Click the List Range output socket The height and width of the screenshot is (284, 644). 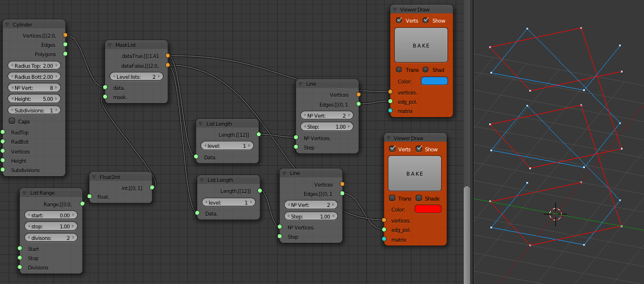[82, 203]
